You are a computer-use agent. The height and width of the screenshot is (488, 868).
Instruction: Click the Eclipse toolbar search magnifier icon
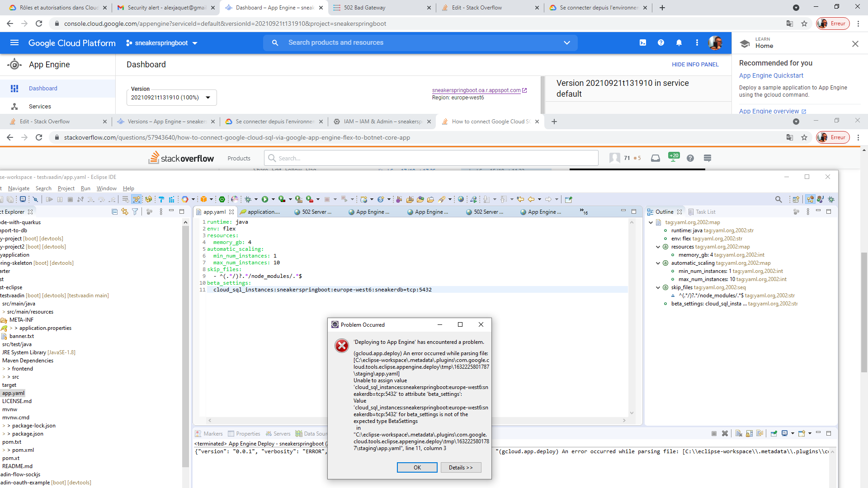(778, 199)
